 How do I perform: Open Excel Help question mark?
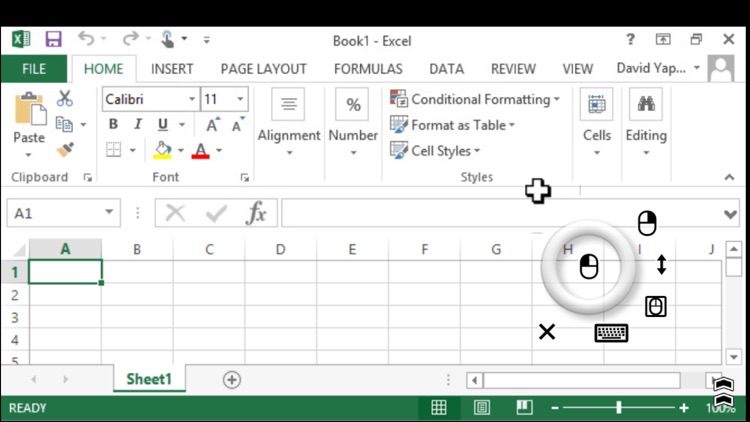pos(630,40)
